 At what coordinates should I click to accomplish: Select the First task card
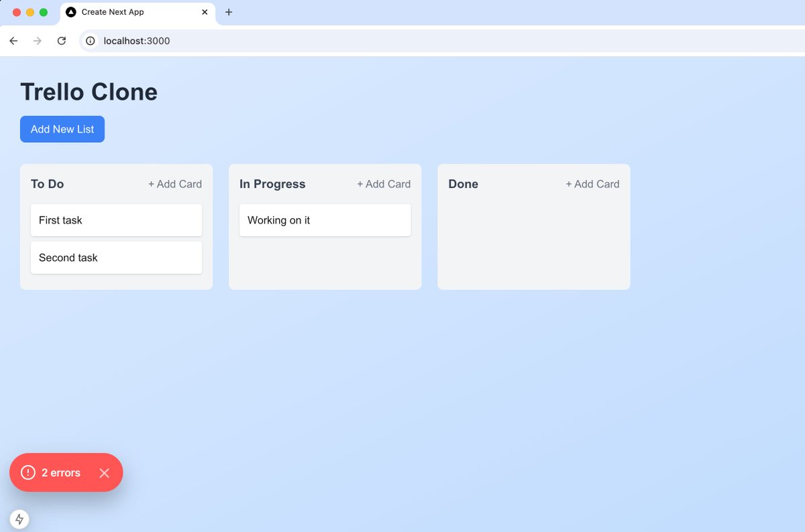coord(116,220)
